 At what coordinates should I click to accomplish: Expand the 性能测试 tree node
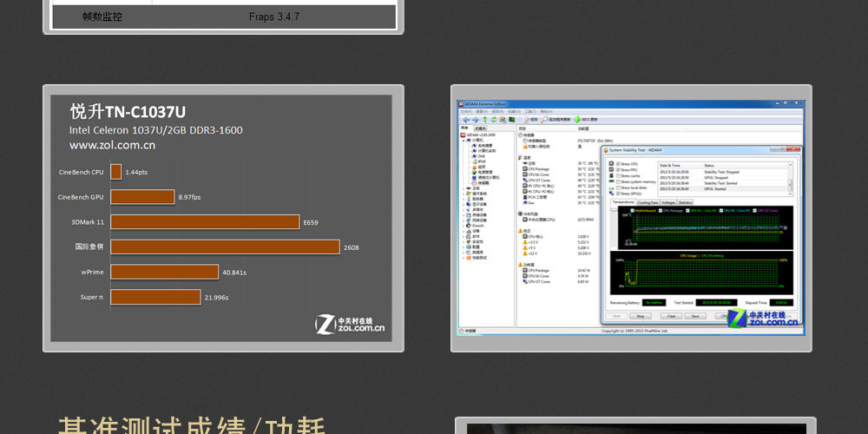point(464,258)
